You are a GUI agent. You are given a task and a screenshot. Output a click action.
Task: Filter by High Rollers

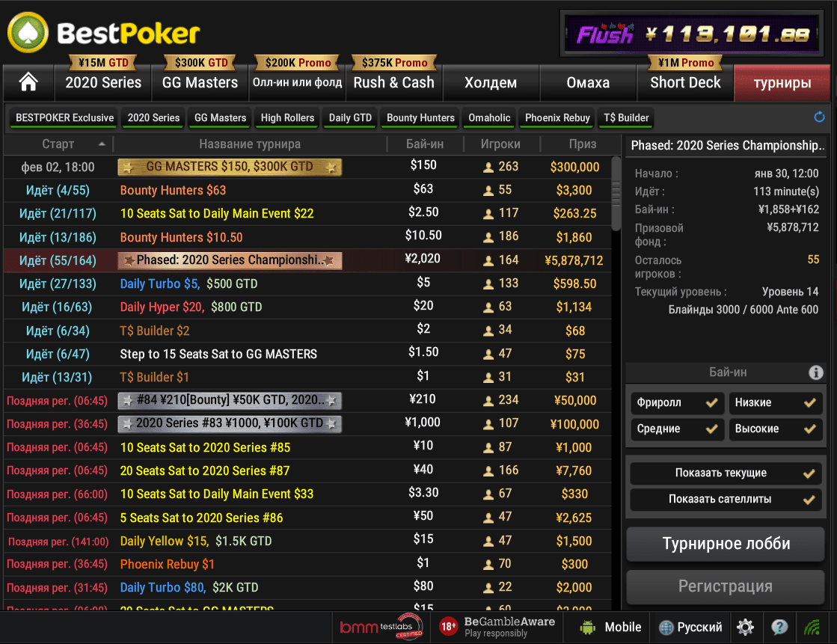click(287, 118)
